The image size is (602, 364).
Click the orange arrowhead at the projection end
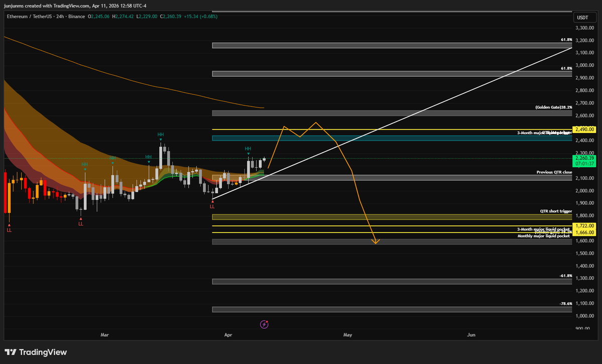pos(376,242)
